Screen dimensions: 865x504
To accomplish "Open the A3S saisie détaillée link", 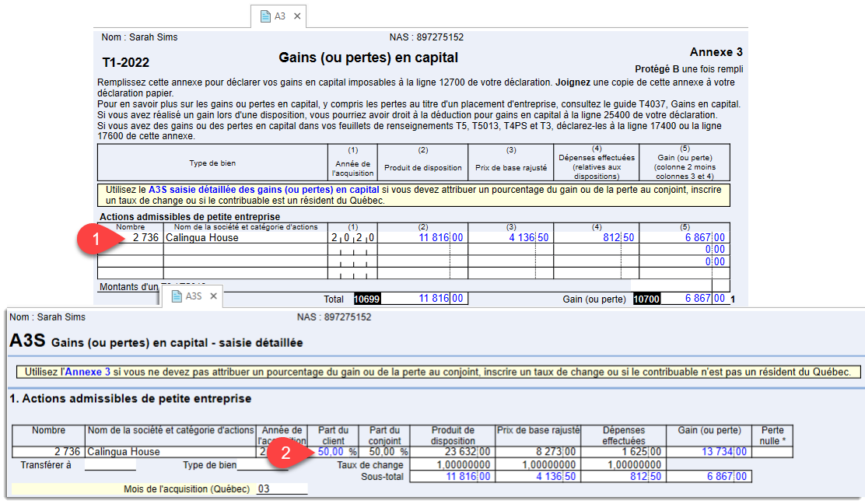I will pos(264,190).
